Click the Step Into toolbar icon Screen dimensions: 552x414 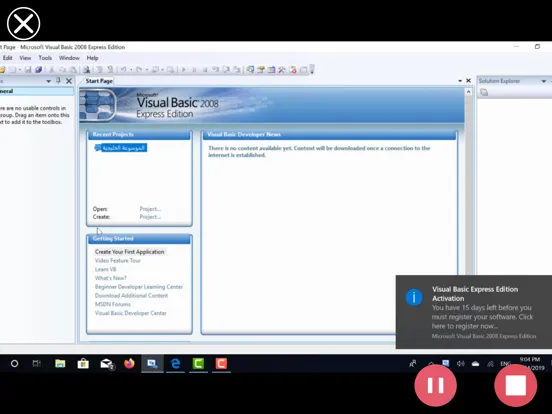(215, 70)
